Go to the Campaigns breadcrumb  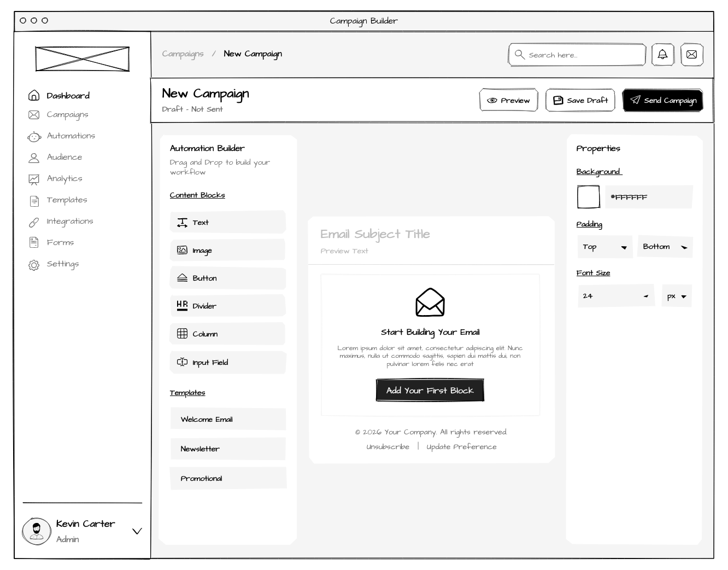183,54
